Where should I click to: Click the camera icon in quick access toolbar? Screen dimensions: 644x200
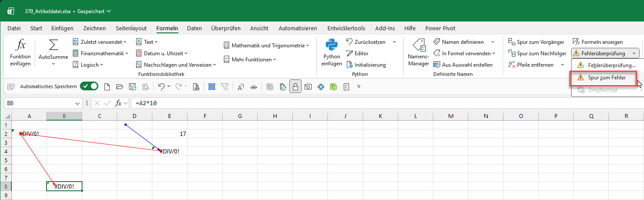click(308, 87)
